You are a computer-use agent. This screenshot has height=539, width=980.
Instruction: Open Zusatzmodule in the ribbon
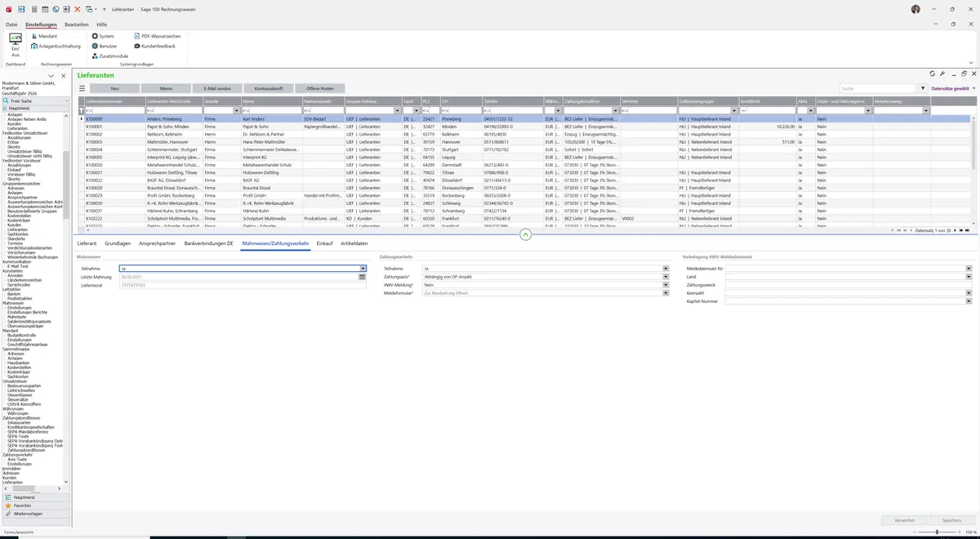[x=109, y=56]
